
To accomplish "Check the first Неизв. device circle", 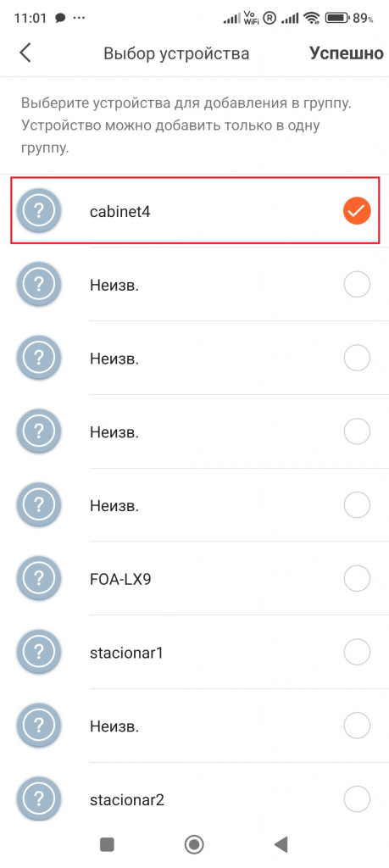I will pyautogui.click(x=356, y=285).
